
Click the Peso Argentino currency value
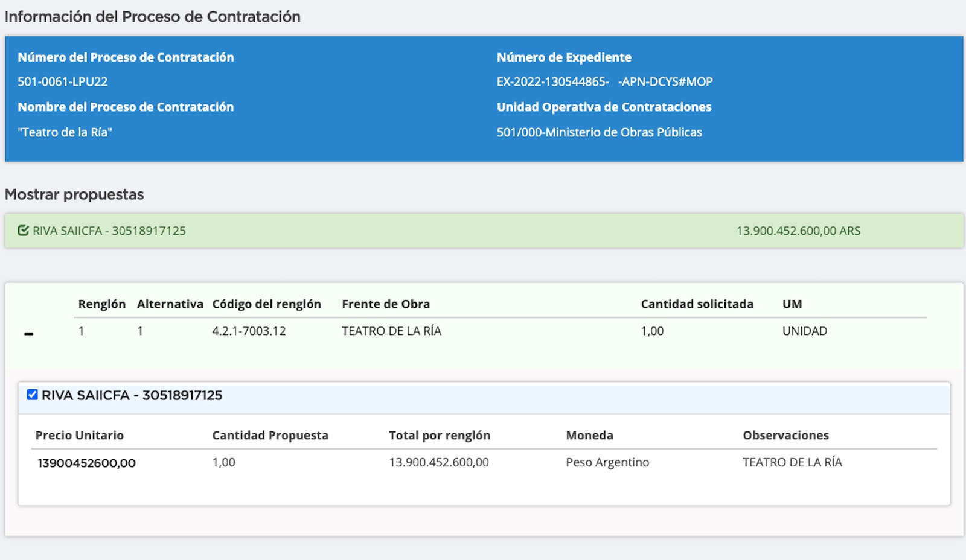coord(607,462)
